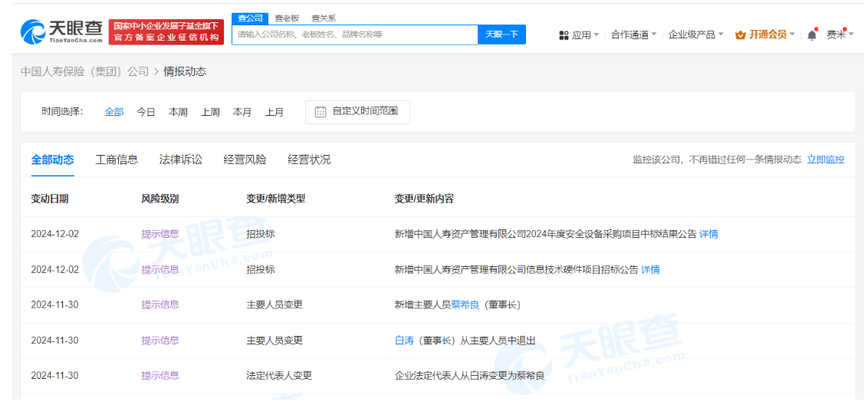This screenshot has width=868, height=408.
Task: Click the 变更/新增类型 column header
Action: click(x=276, y=199)
